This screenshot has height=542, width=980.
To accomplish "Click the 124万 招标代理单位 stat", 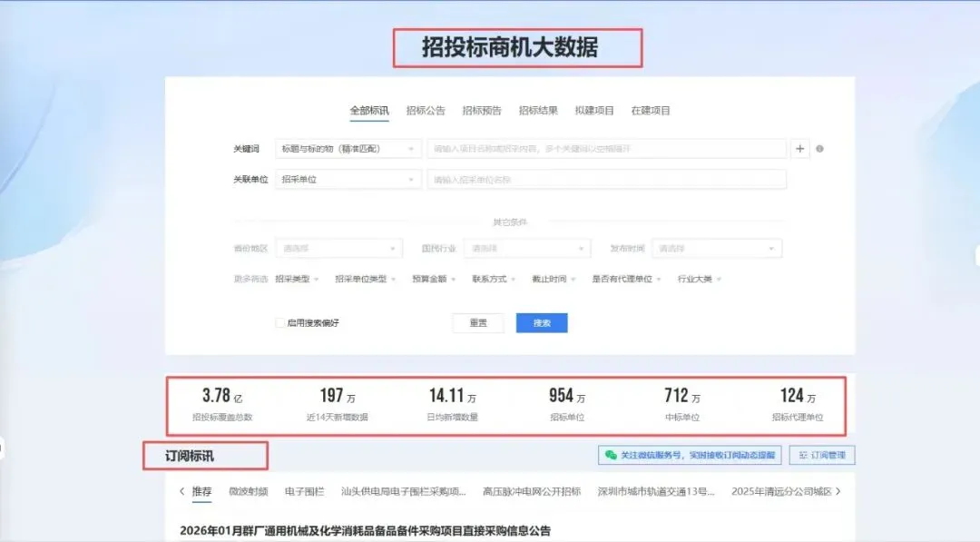I will [798, 405].
